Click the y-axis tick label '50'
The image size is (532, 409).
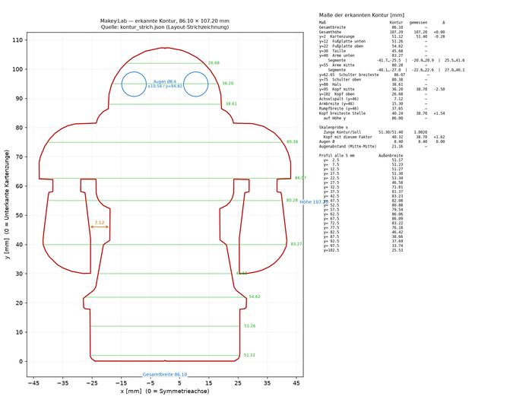tap(19, 215)
